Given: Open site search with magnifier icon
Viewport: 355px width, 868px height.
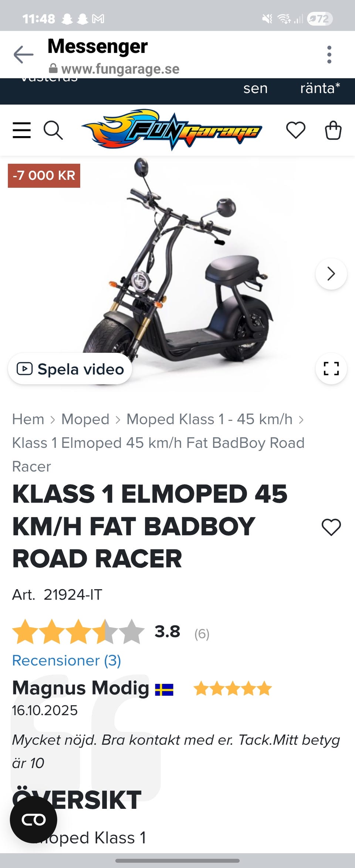Looking at the screenshot, I should tap(53, 130).
